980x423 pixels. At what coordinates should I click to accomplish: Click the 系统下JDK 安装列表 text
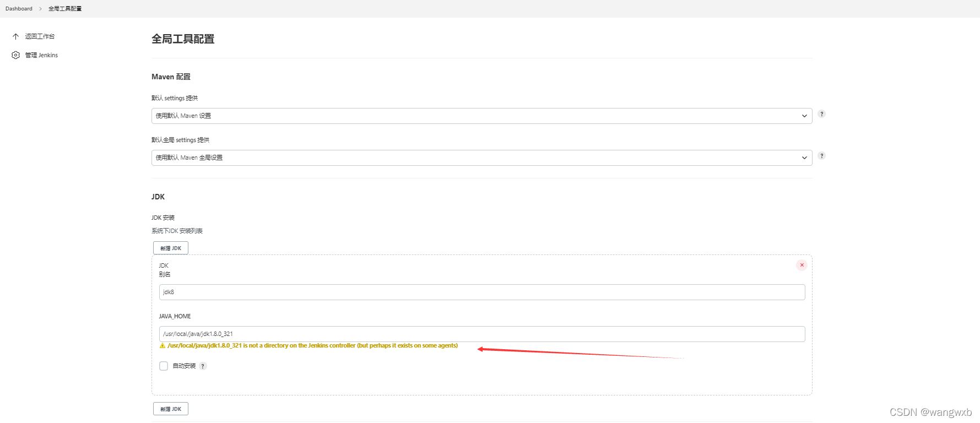pyautogui.click(x=177, y=231)
